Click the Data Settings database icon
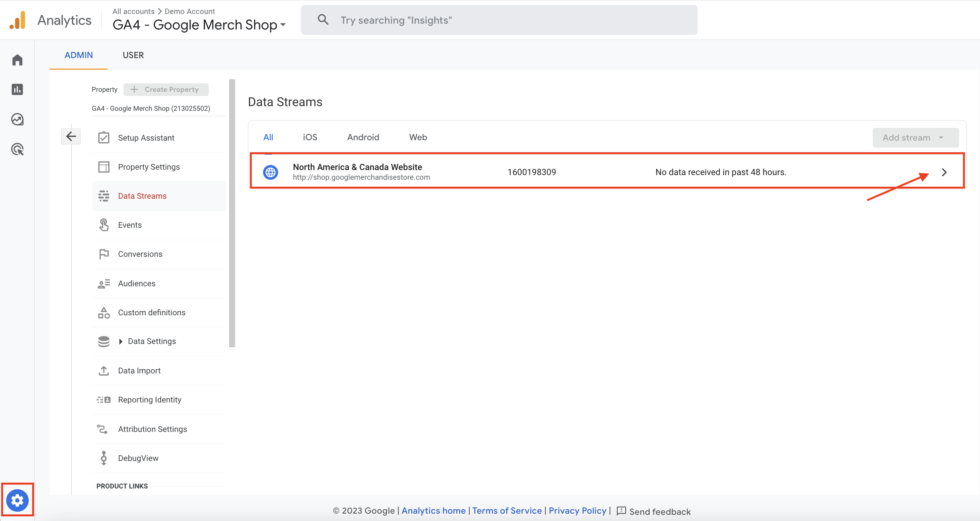 104,341
